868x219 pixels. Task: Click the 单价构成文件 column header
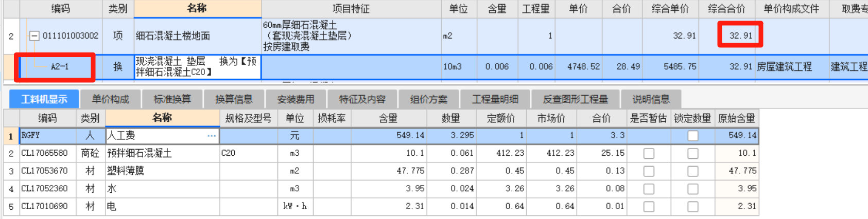click(791, 9)
